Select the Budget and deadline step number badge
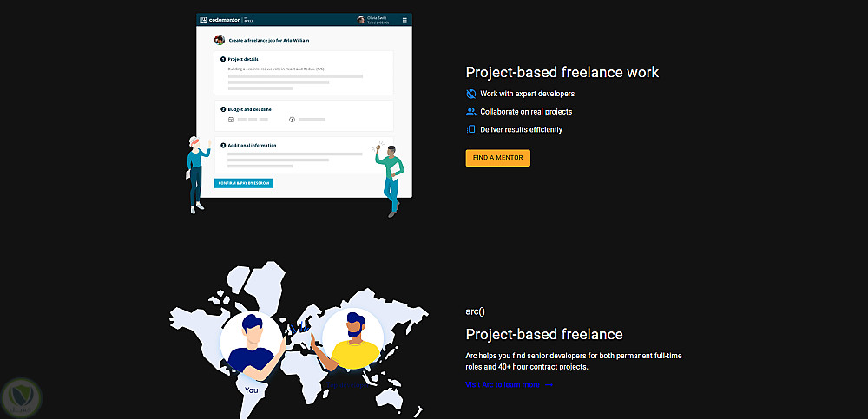Screen dimensions: 868x419 223,109
